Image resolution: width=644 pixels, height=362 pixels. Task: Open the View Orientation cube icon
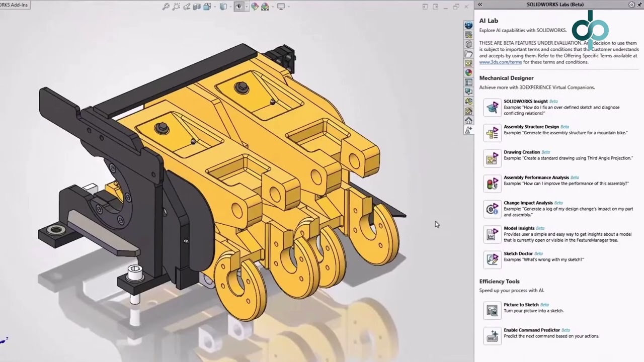(x=207, y=6)
